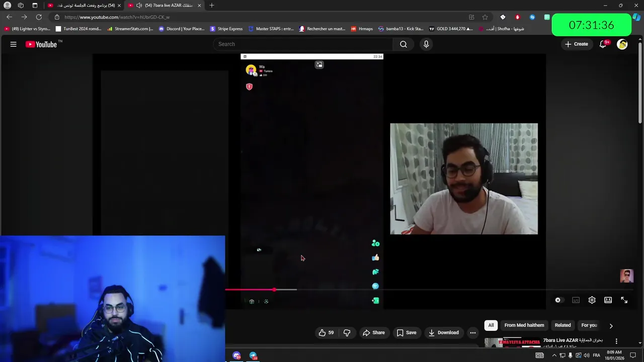The height and width of the screenshot is (362, 644).
Task: Click the mini avatar overlay on player
Action: point(627,276)
